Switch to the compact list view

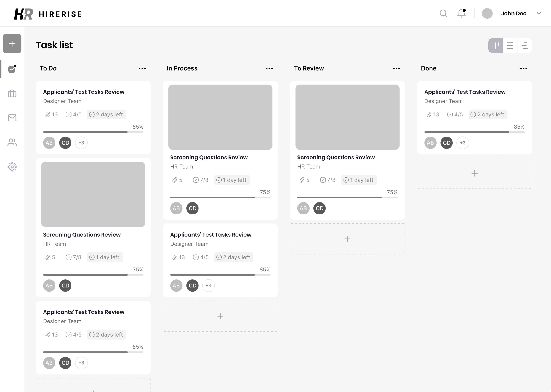(525, 45)
